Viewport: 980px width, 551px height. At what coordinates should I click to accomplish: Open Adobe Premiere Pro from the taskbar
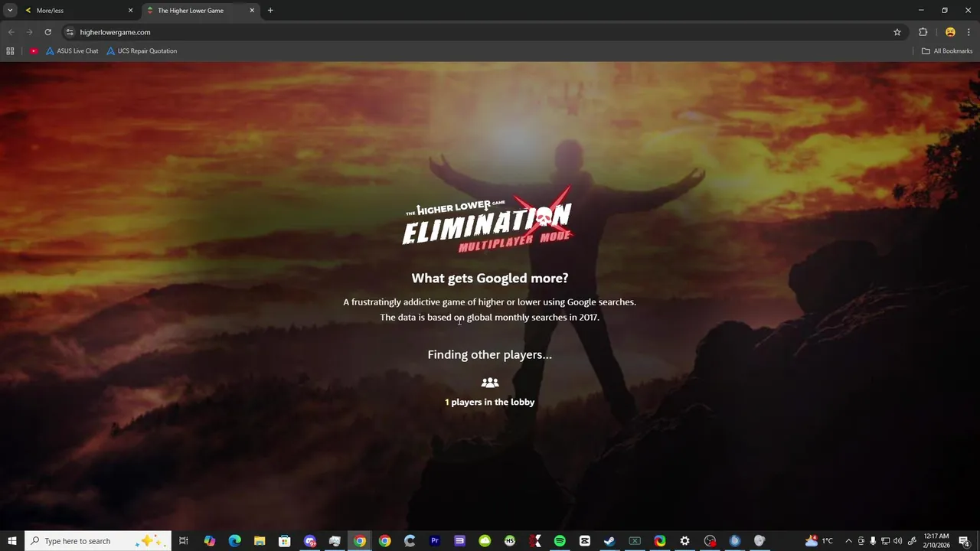[435, 541]
